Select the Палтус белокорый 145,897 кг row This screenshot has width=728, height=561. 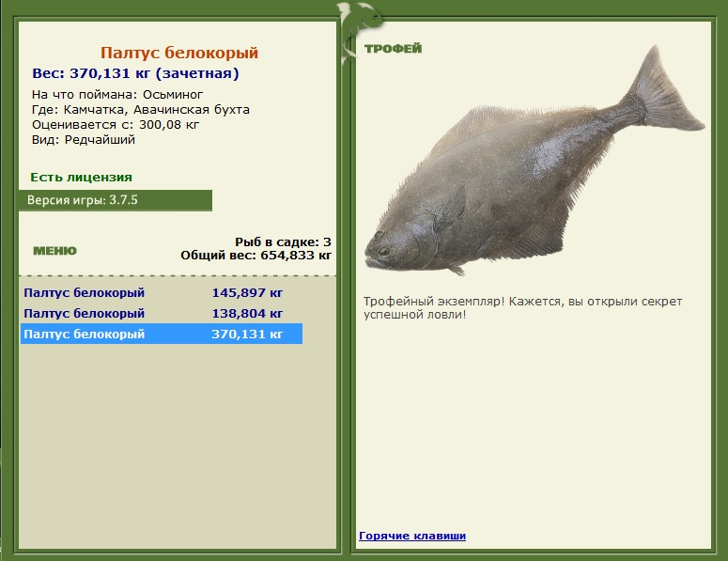(x=162, y=292)
